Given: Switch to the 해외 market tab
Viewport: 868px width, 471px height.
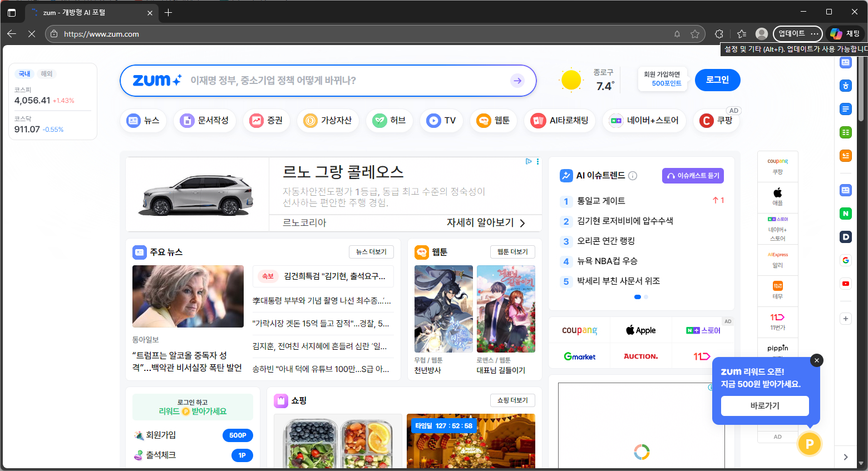Looking at the screenshot, I should pos(46,73).
